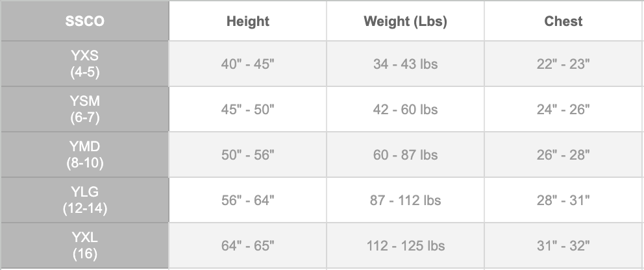
Task: Click the 24" - 26" chest measurement
Action: coord(563,109)
